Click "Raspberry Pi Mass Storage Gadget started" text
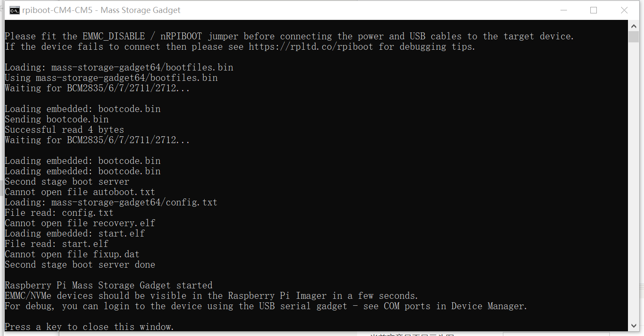 coord(109,285)
